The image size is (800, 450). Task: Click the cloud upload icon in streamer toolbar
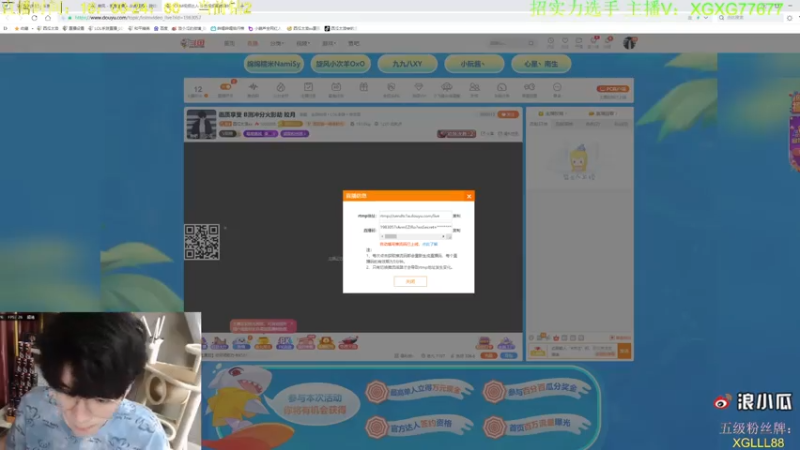pyautogui.click(x=446, y=87)
